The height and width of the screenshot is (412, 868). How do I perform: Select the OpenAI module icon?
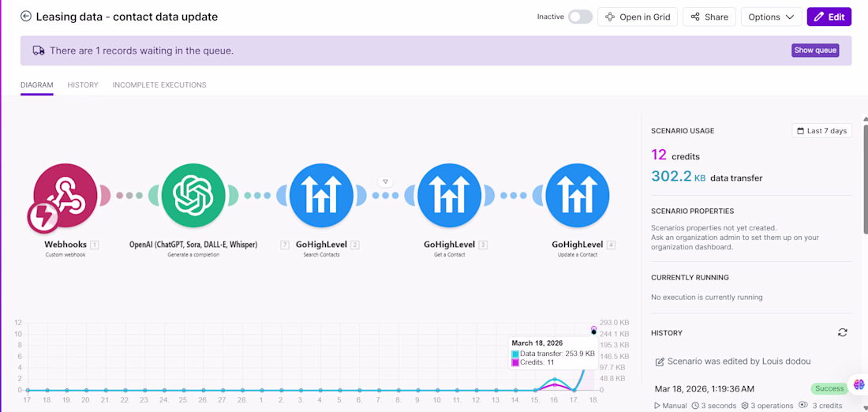193,195
